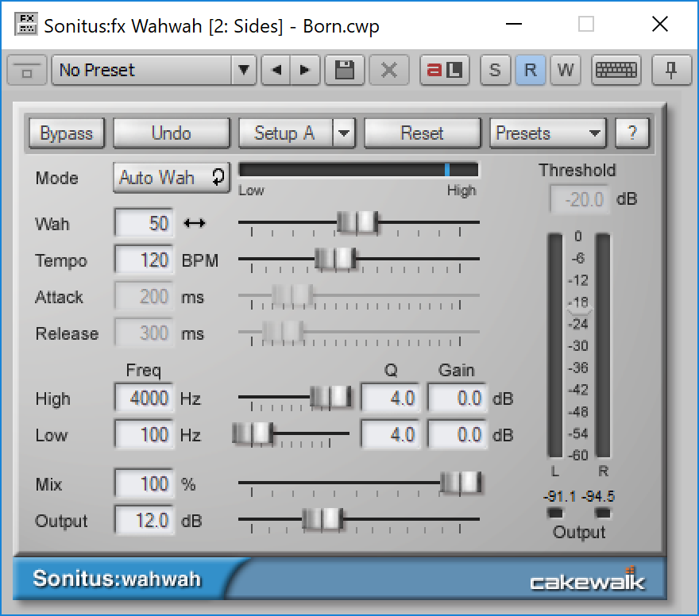This screenshot has height=616, width=699.
Task: Select the keyboard input icon
Action: [x=616, y=70]
